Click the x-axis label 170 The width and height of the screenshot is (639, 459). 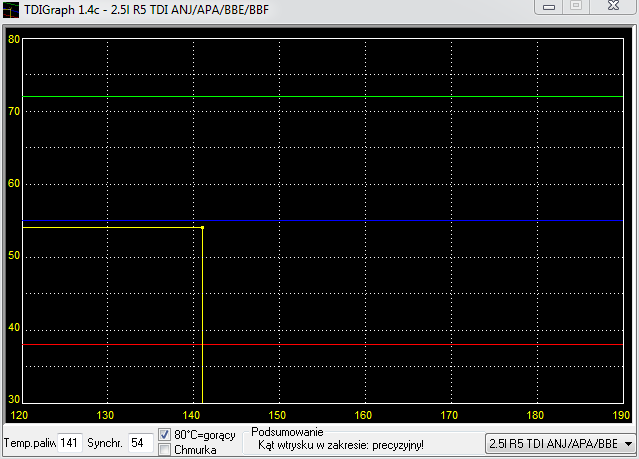point(449,415)
